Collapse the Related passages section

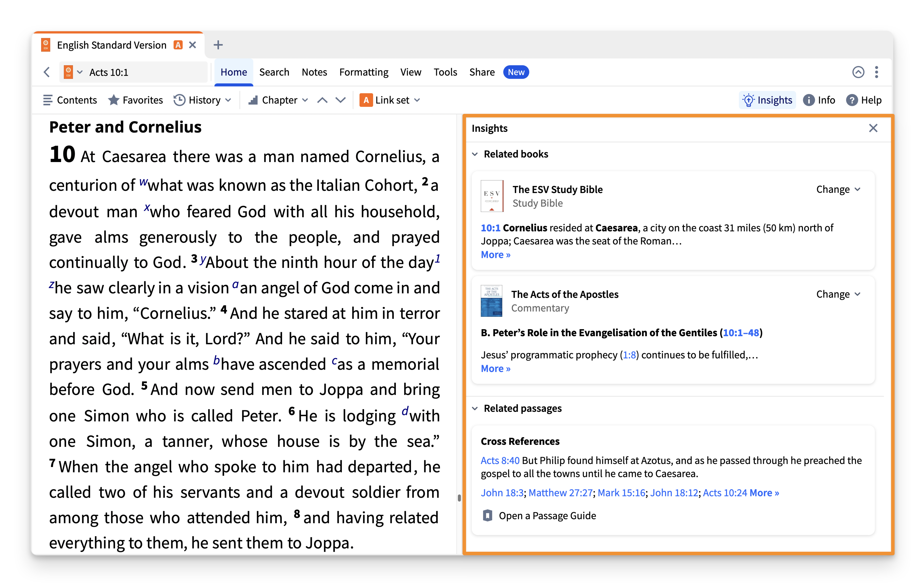click(x=475, y=409)
